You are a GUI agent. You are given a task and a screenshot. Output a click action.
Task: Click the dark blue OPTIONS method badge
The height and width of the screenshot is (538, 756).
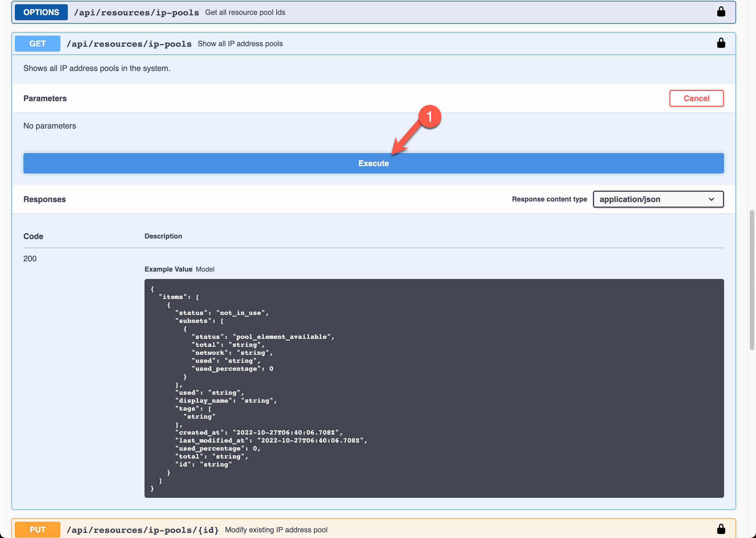coord(41,12)
